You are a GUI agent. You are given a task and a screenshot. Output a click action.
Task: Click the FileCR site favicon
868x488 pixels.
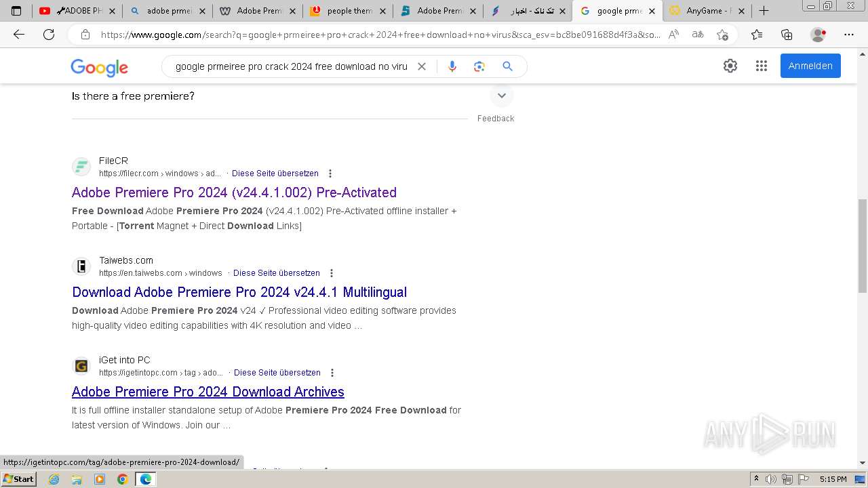point(81,167)
